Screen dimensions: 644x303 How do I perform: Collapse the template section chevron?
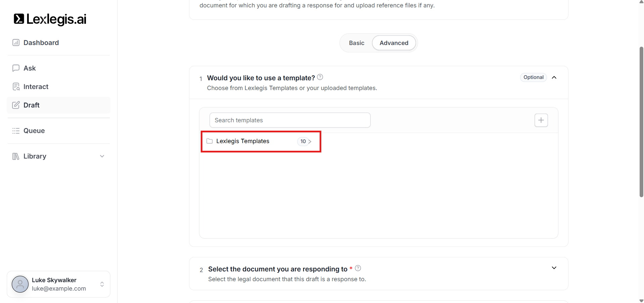pos(554,78)
